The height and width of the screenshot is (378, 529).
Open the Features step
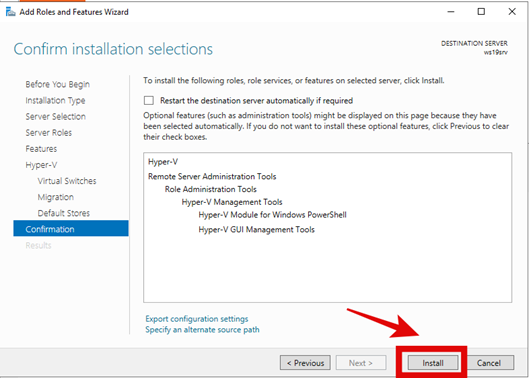pos(41,149)
